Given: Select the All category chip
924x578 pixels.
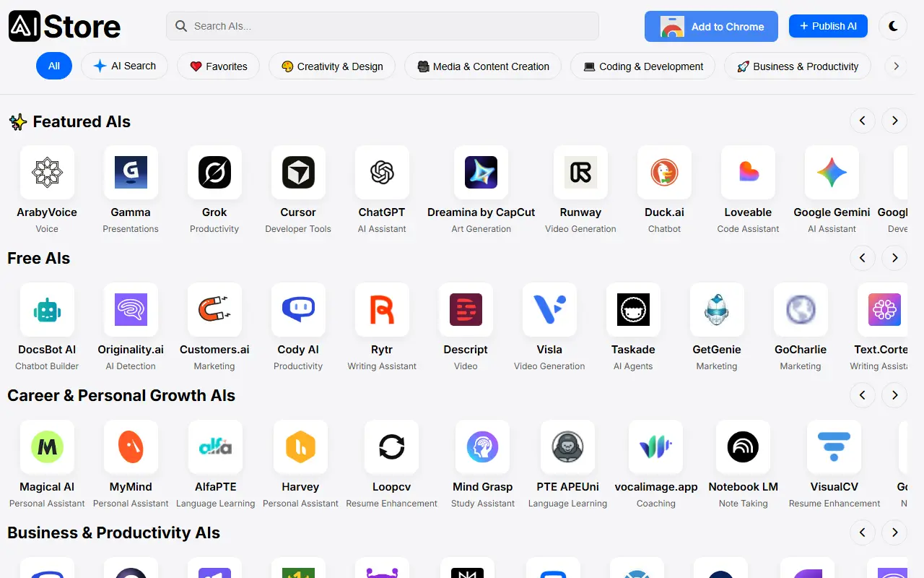Looking at the screenshot, I should tap(54, 66).
